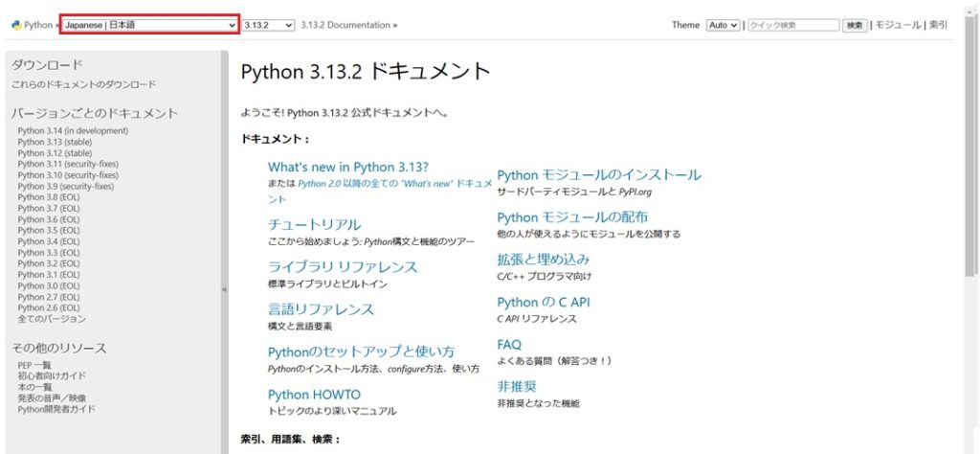Open Python 3.4 (EOL) docs
The height and width of the screenshot is (454, 980).
[x=49, y=241]
